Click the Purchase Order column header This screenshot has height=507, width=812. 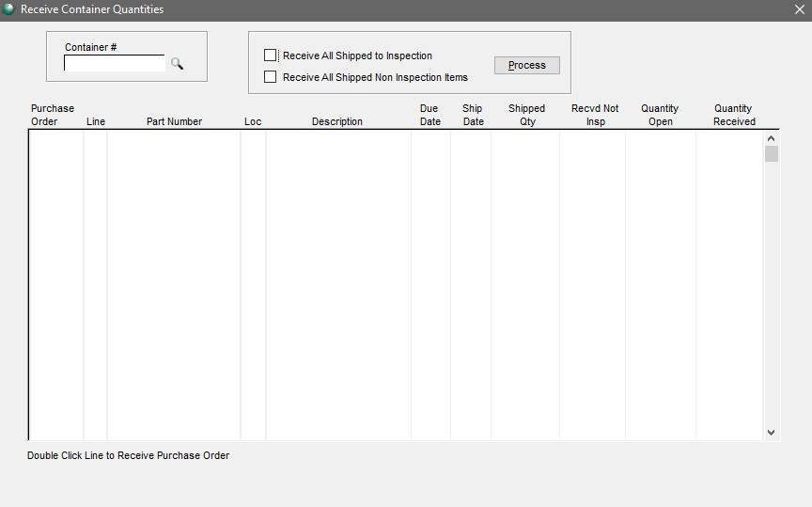[x=53, y=115]
